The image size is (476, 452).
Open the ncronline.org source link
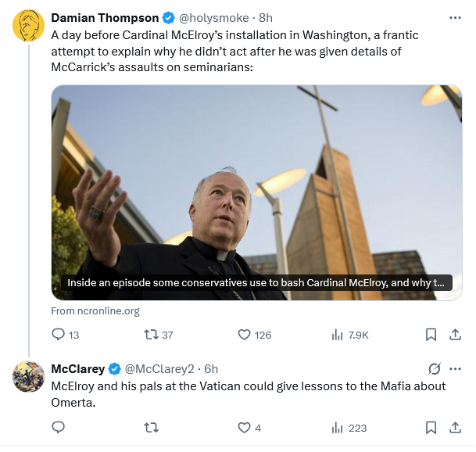click(95, 310)
